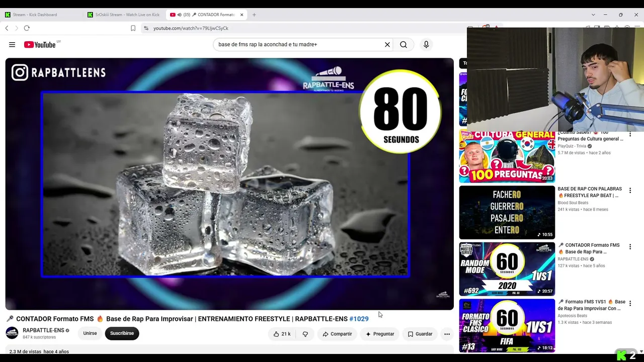Switch to the Stream - Kick Dashboard tab
Screen dimensions: 644x362
[41, 15]
